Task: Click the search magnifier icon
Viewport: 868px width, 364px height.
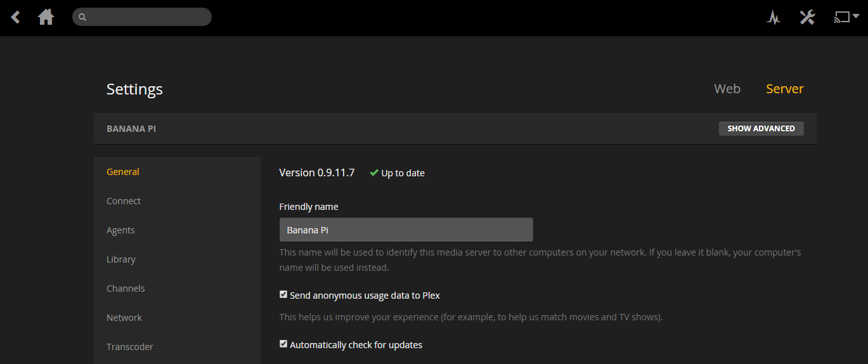Action: point(82,17)
